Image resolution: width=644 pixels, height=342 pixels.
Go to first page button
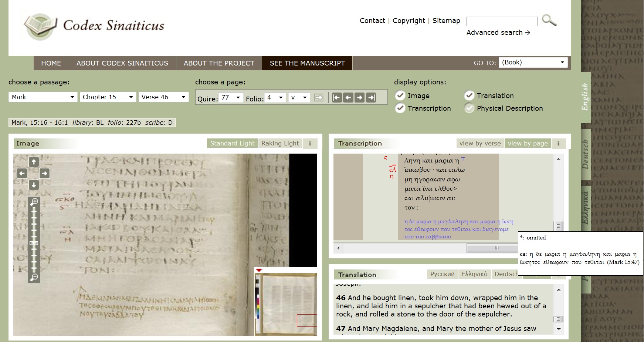tap(337, 97)
